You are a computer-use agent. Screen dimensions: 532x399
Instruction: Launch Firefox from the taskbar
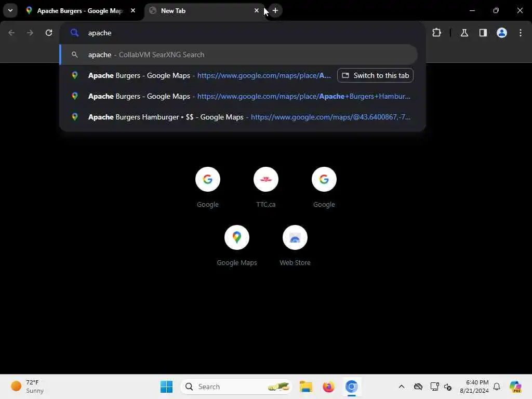coord(328,387)
